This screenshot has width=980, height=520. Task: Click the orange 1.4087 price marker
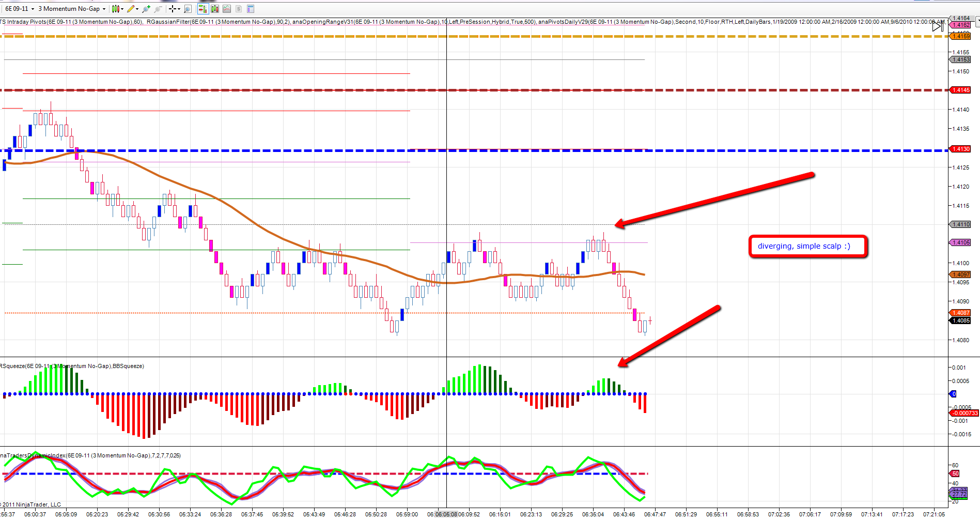click(x=960, y=313)
